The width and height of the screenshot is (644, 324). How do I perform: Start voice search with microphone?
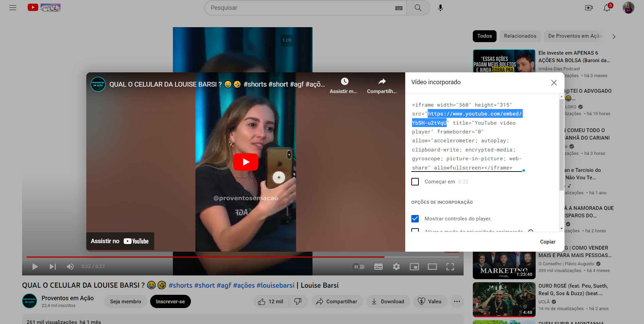tap(441, 8)
